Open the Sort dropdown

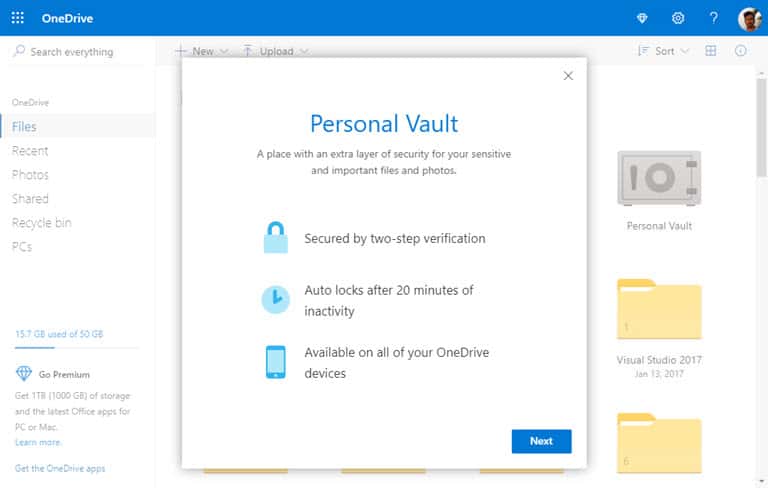coord(664,51)
